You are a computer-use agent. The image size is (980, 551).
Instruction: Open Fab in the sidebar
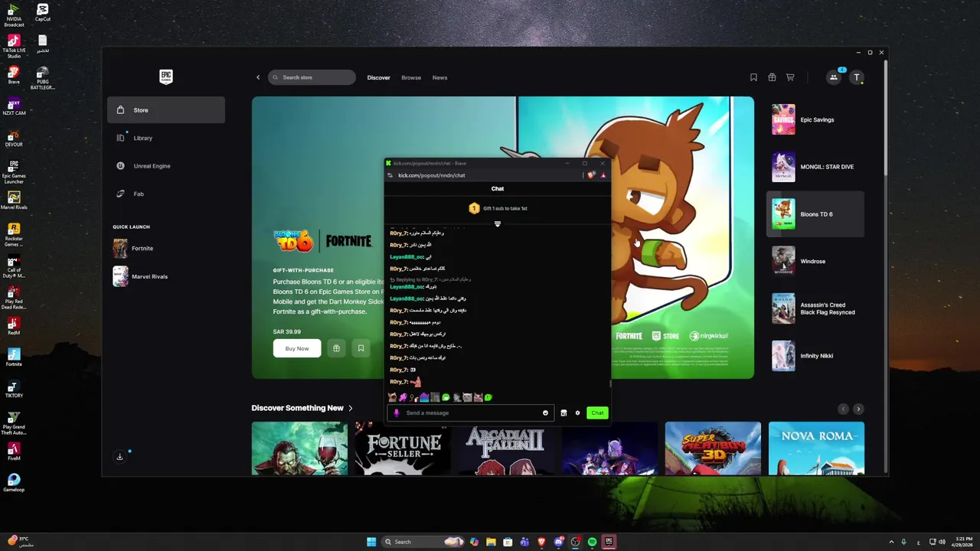point(166,194)
